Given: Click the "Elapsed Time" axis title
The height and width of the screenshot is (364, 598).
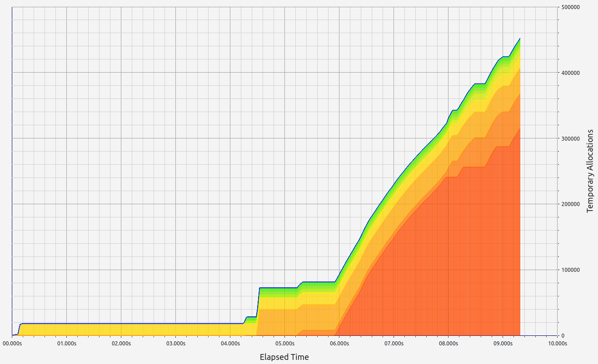Looking at the screenshot, I should (x=284, y=357).
